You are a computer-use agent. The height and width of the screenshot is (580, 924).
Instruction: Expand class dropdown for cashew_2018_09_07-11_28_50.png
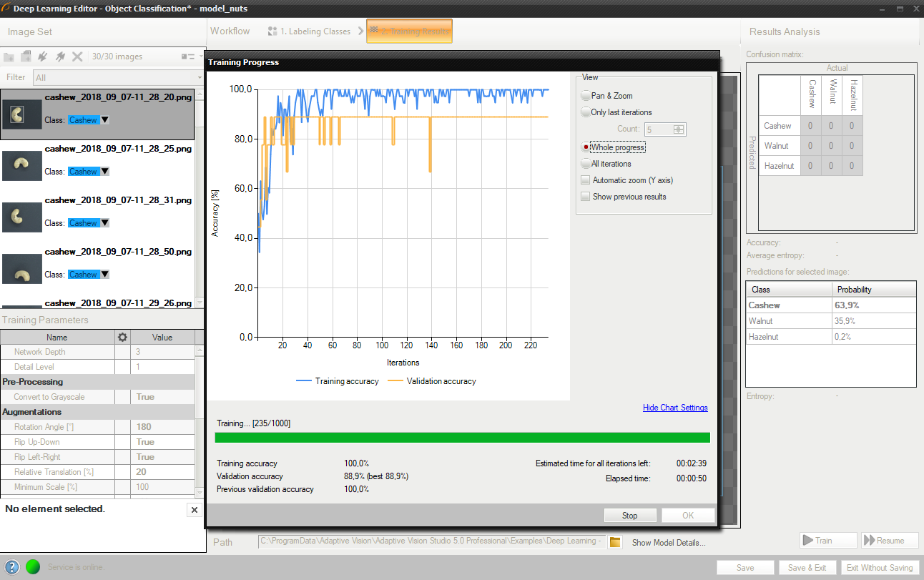(x=105, y=275)
